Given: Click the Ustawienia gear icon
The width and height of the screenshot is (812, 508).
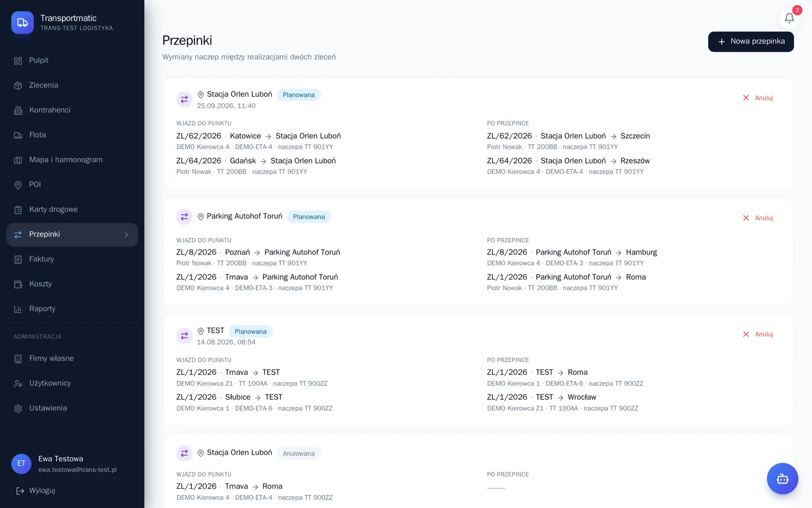Looking at the screenshot, I should click(18, 409).
